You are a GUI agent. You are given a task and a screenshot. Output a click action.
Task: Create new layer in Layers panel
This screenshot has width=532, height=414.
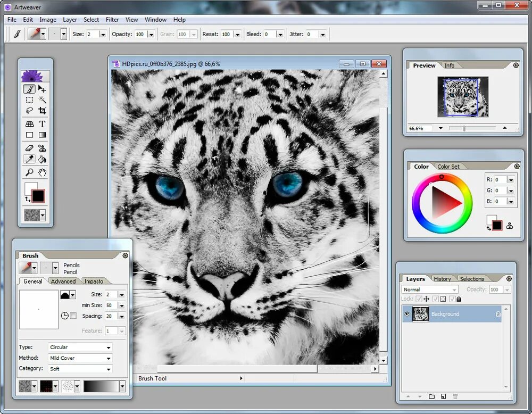pos(444,396)
